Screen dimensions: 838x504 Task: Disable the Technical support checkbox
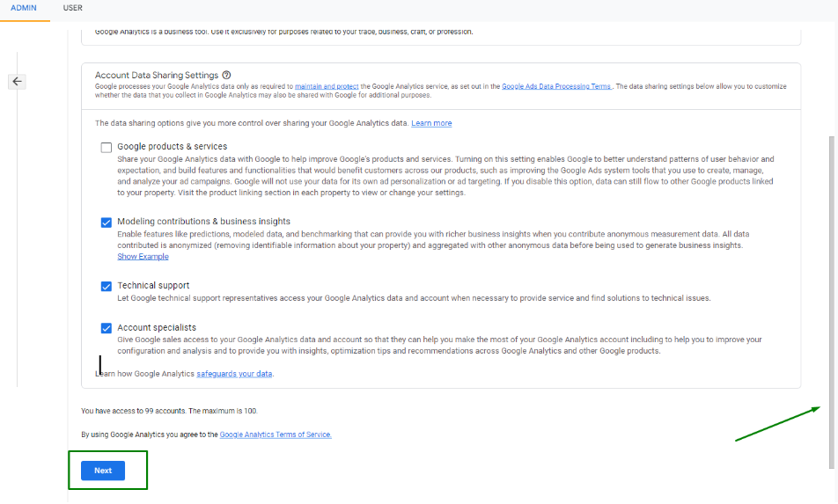[107, 287]
